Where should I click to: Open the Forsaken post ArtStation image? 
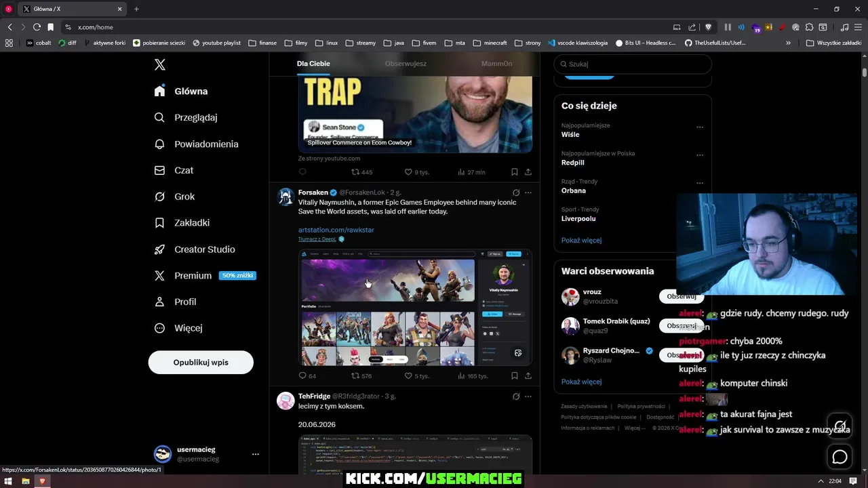click(x=415, y=308)
